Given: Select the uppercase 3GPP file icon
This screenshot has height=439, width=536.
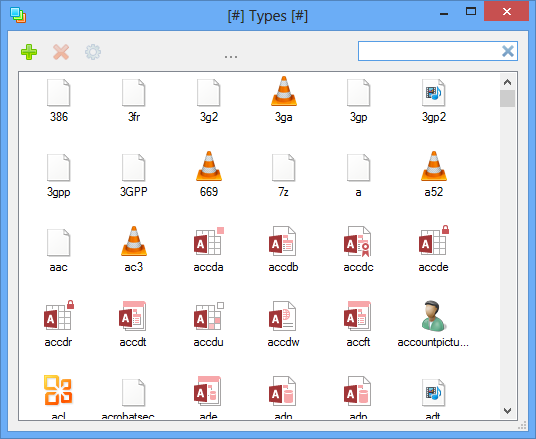Looking at the screenshot, I should (x=134, y=168).
